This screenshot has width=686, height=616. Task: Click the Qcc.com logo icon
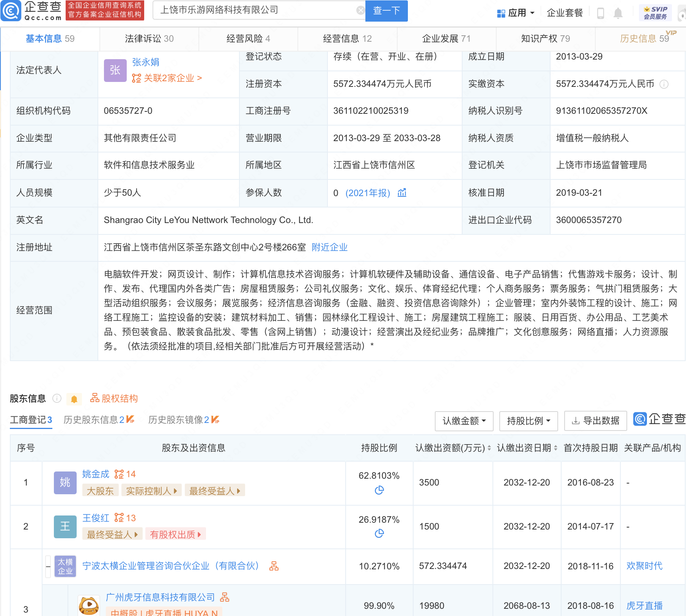(x=11, y=11)
